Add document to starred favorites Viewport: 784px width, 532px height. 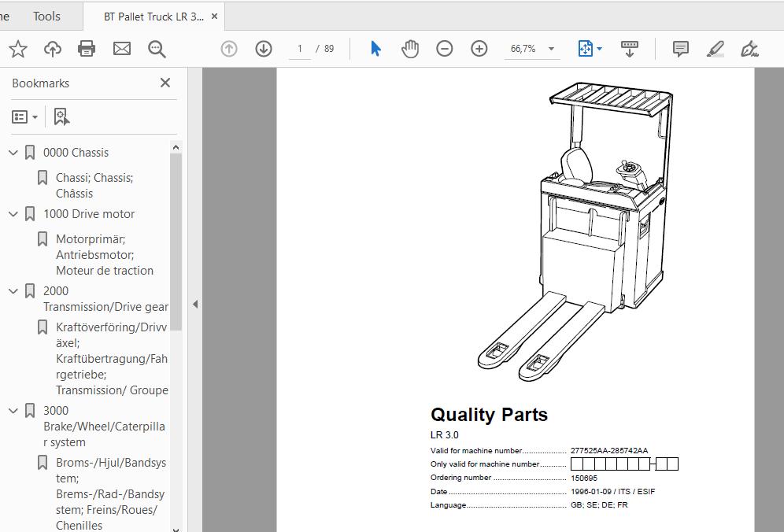click(18, 49)
